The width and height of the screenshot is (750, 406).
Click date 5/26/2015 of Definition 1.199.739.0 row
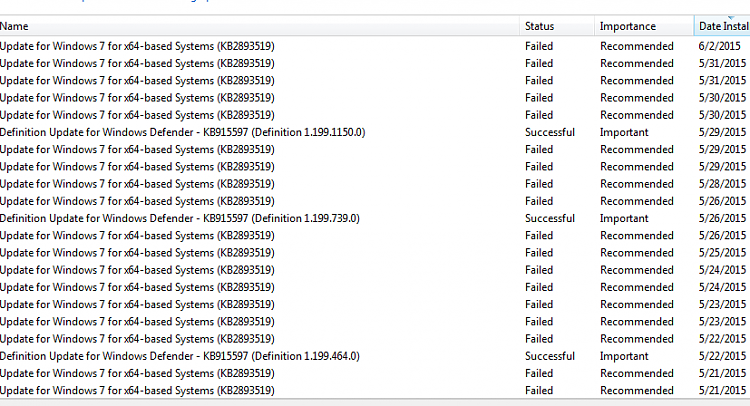pyautogui.click(x=722, y=218)
